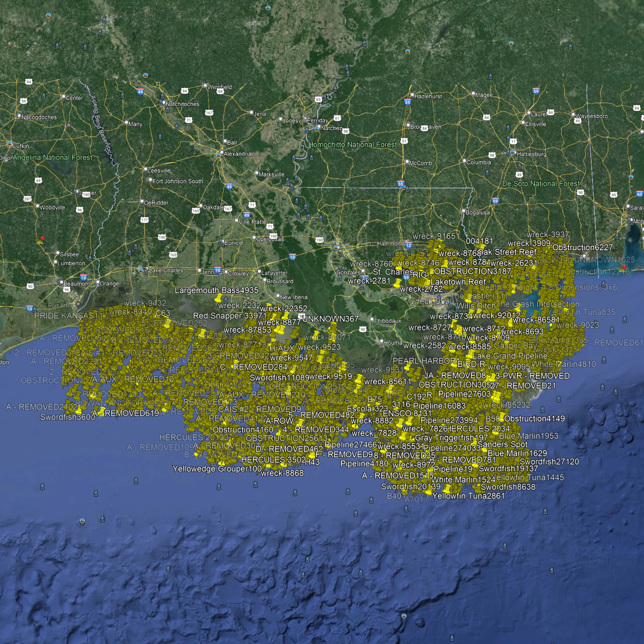Select the Beaumont city label
The width and height of the screenshot is (644, 644).
point(77,283)
